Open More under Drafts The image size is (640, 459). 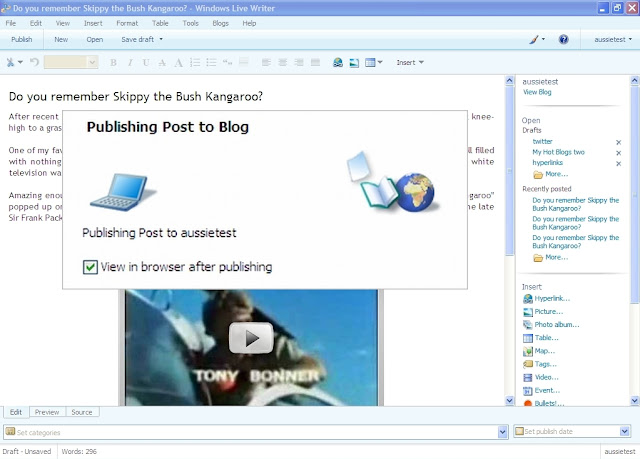point(556,174)
